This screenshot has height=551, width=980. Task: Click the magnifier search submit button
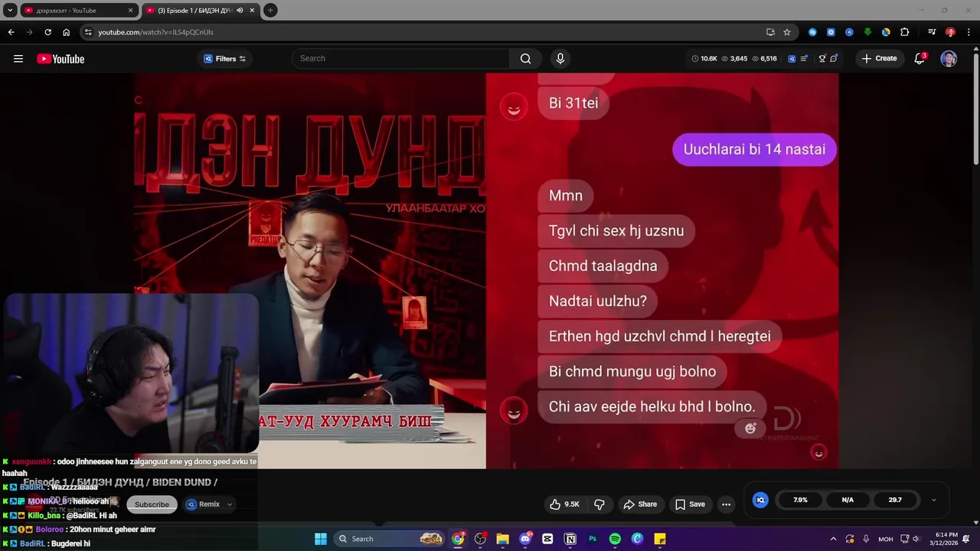(x=525, y=58)
